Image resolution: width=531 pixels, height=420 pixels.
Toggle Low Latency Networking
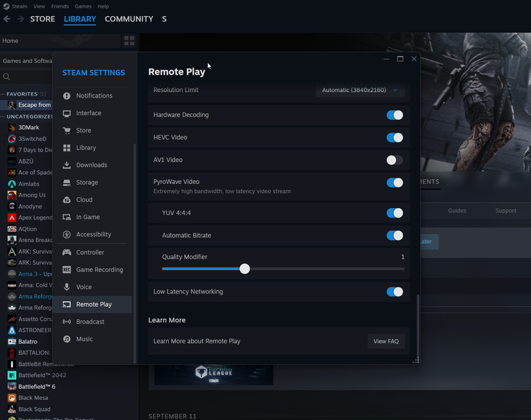pos(395,292)
